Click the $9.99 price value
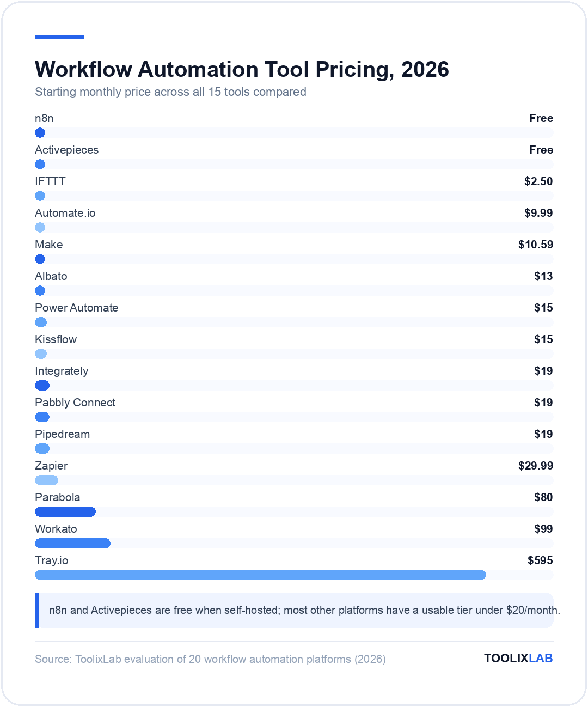 (x=538, y=213)
